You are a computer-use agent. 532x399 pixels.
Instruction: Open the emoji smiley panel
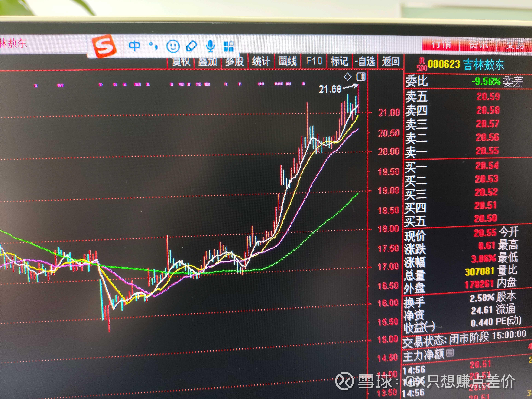pyautogui.click(x=173, y=46)
